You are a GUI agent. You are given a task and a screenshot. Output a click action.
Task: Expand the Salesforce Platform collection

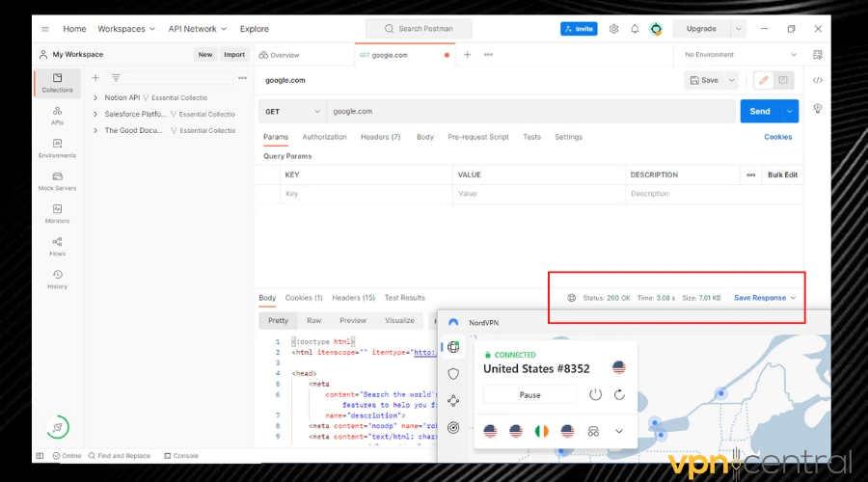(95, 114)
